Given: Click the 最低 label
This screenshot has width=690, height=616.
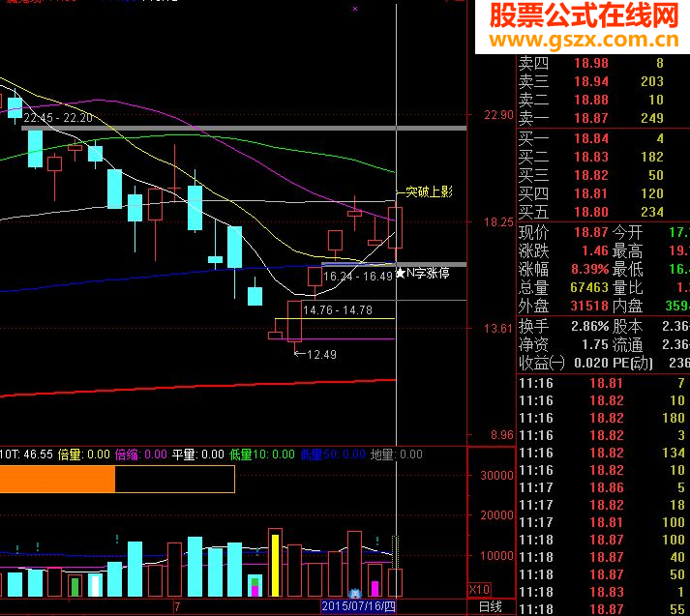Looking at the screenshot, I should (x=627, y=269).
